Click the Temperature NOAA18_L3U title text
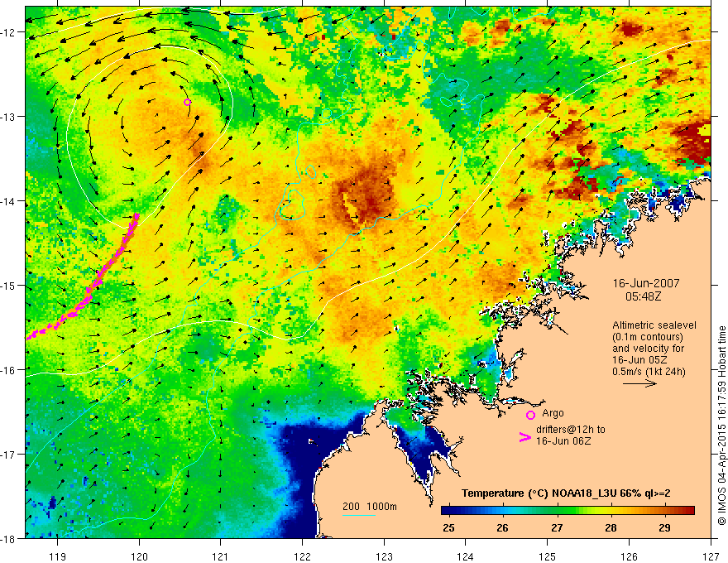 click(x=566, y=493)
